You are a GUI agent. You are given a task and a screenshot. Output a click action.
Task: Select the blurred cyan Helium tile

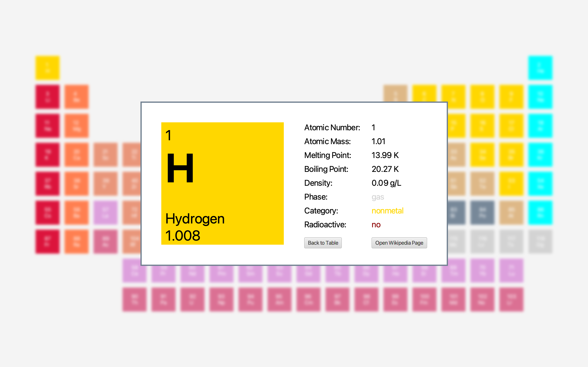click(540, 68)
